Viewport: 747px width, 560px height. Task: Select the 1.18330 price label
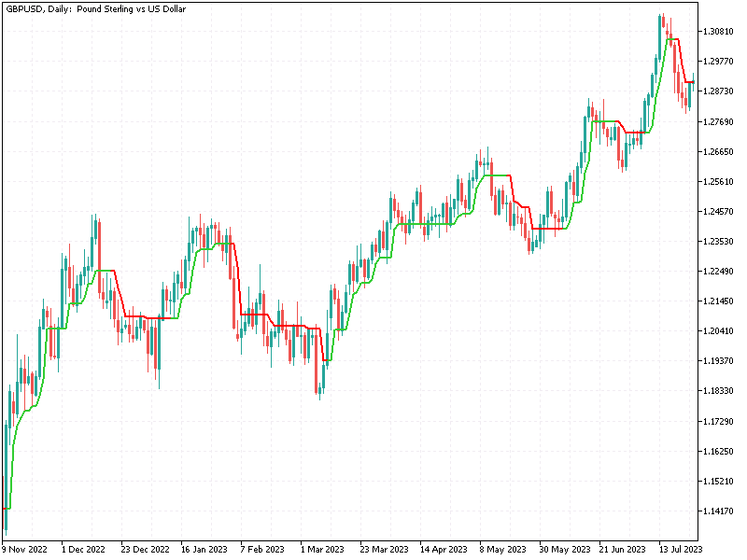click(718, 391)
